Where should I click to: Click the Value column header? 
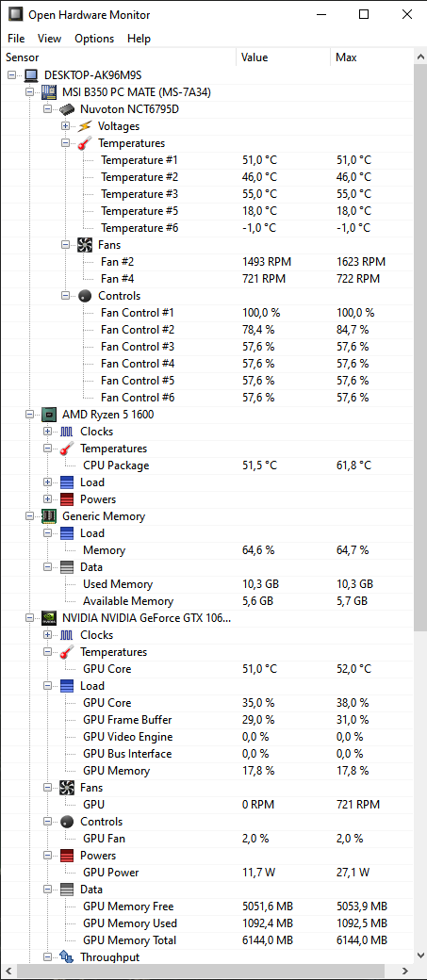point(283,57)
